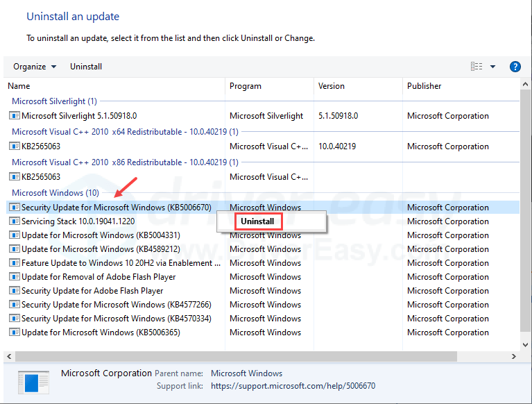532x404 pixels.
Task: Click the Microsoft Corporation details pane thumbnail
Action: 34,383
